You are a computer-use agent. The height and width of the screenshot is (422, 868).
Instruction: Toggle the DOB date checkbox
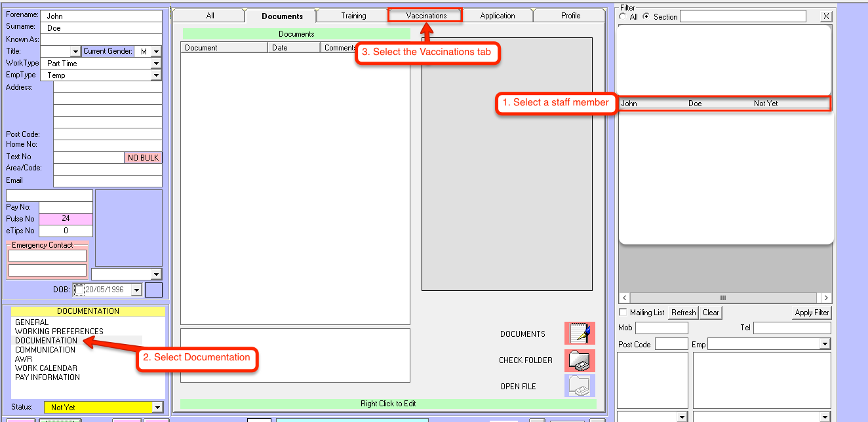tap(79, 290)
